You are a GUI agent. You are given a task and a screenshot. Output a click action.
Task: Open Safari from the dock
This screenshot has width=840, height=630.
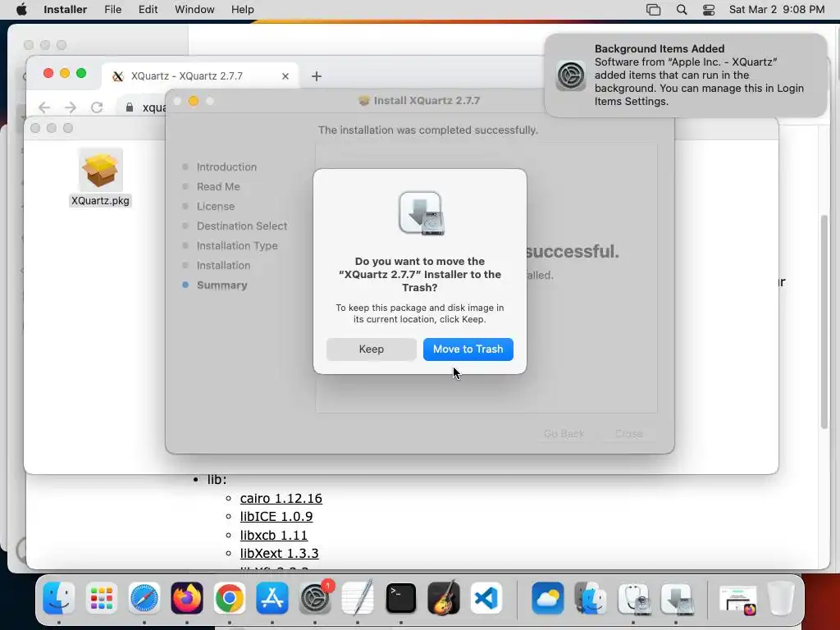144,598
